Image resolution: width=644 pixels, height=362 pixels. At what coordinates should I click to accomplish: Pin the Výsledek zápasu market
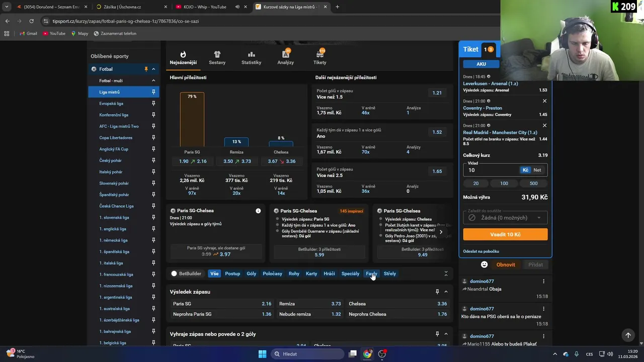[437, 292]
